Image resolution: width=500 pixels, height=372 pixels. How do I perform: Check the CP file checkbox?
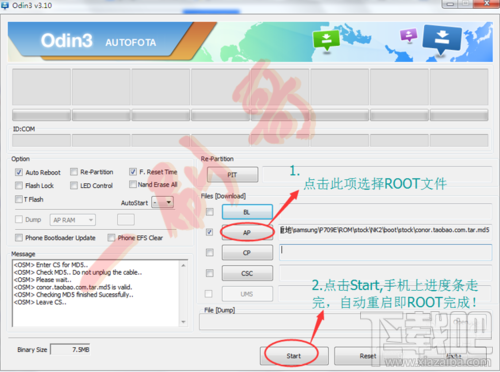pyautogui.click(x=210, y=252)
